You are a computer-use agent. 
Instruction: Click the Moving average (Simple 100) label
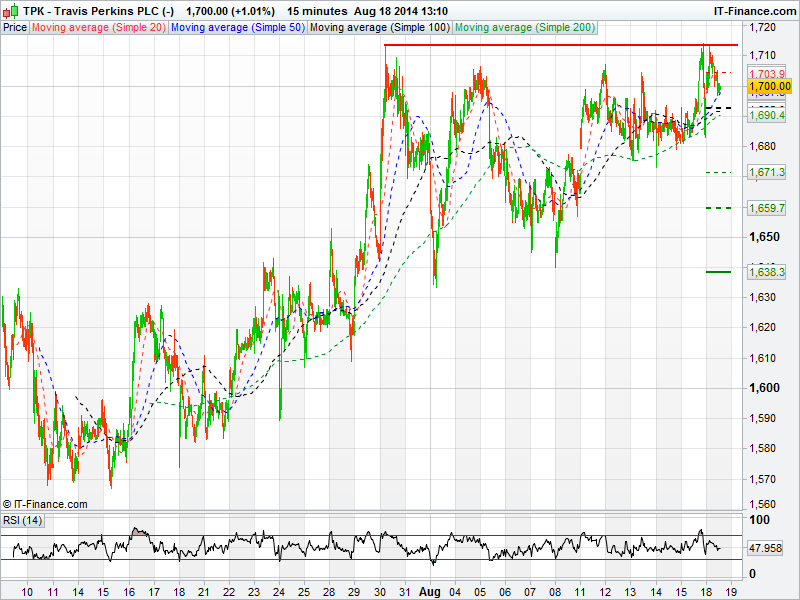coord(379,27)
